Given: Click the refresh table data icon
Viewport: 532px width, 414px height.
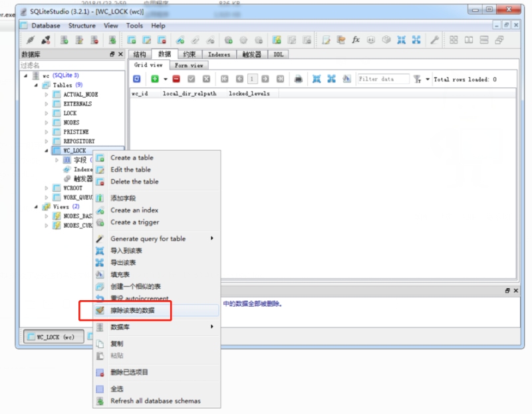Looking at the screenshot, I should 136,79.
